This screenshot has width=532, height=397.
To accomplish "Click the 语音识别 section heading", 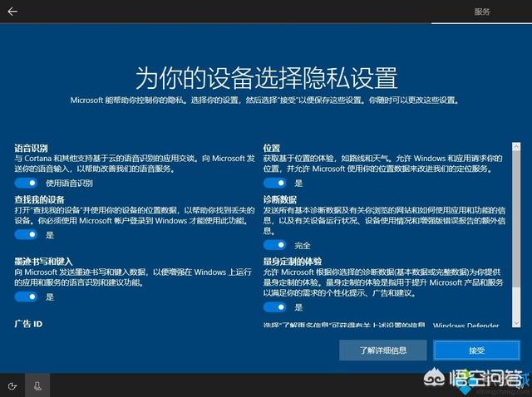I will 31,147.
